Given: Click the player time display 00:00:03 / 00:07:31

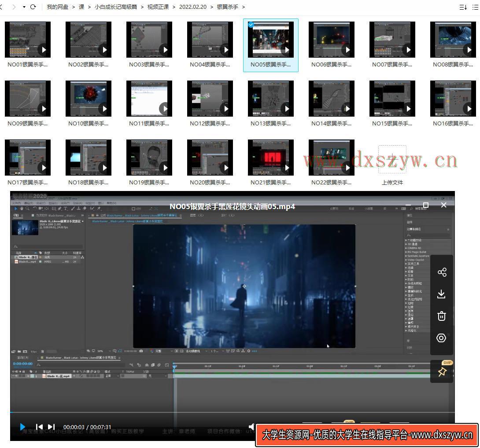Looking at the screenshot, I should point(87,427).
